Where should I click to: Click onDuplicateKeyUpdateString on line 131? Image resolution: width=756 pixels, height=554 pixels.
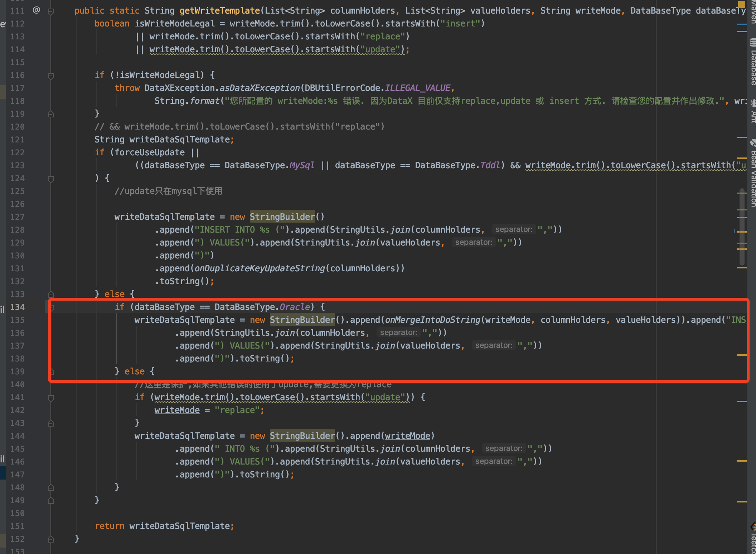click(260, 268)
